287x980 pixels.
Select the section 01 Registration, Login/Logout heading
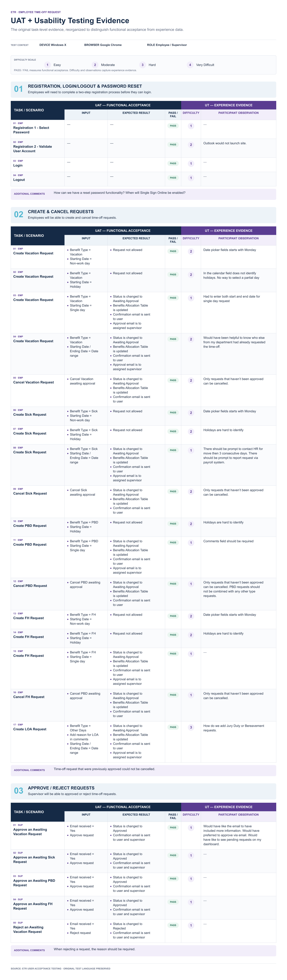(x=85, y=86)
